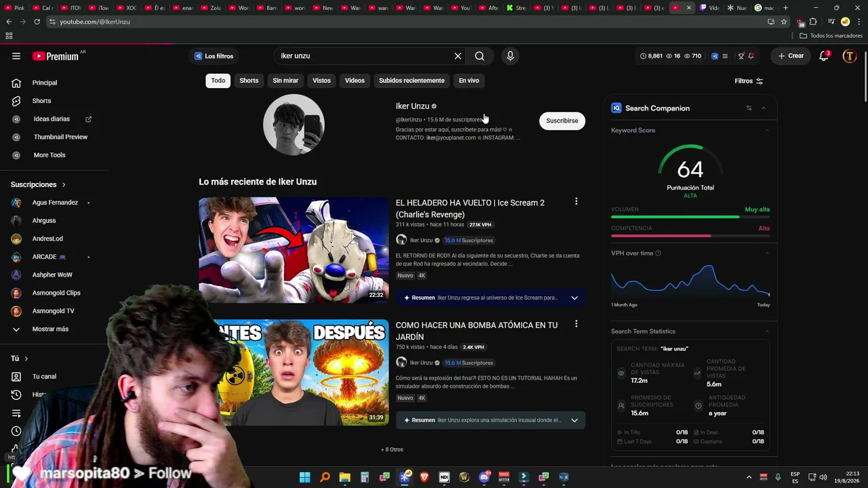The image size is (868, 488).
Task: Open File Explorer from taskbar
Action: pyautogui.click(x=344, y=477)
